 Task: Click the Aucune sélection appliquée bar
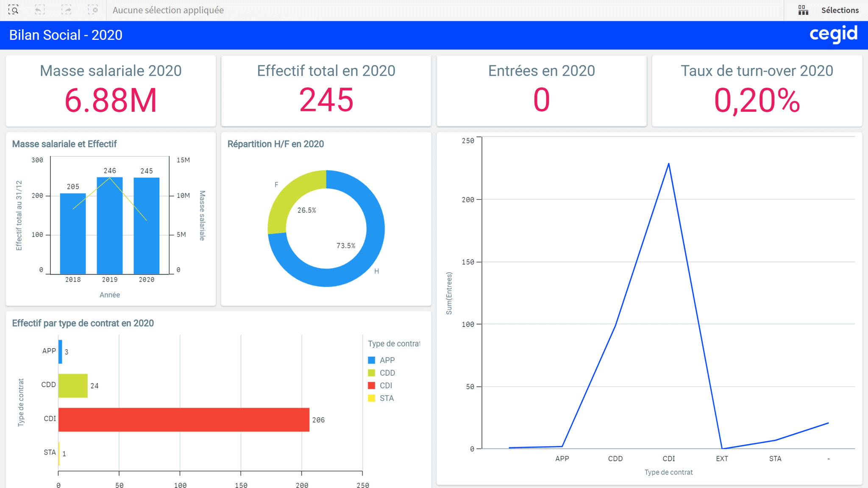(x=168, y=10)
